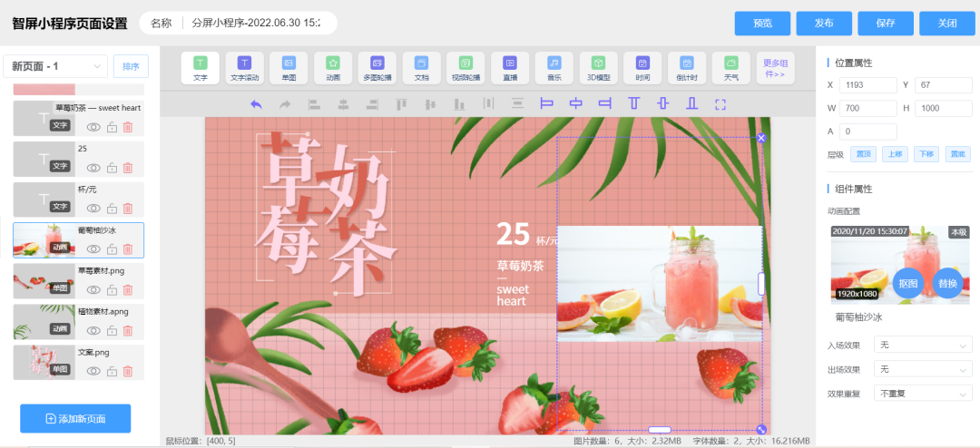Align component to canvas right edge
This screenshot has width=980, height=448.
605,103
